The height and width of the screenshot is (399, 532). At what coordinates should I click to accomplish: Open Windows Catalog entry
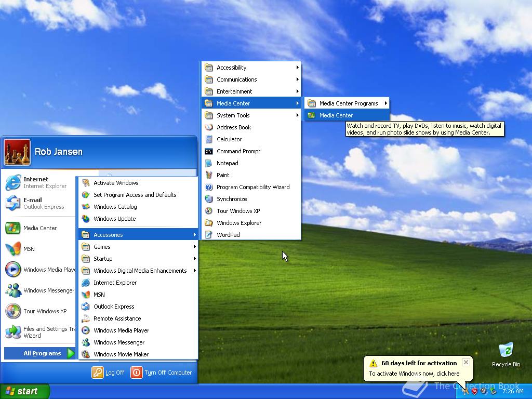click(x=138, y=207)
